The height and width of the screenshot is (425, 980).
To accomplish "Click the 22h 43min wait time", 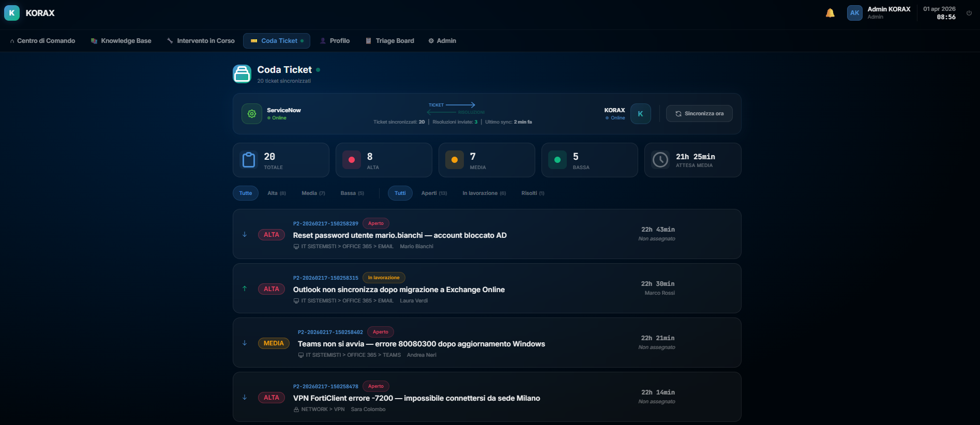I will [658, 230].
